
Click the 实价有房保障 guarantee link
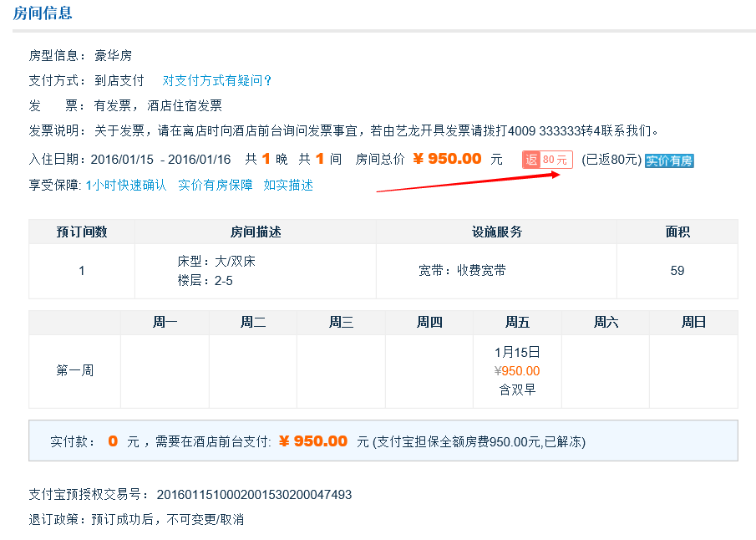[215, 185]
